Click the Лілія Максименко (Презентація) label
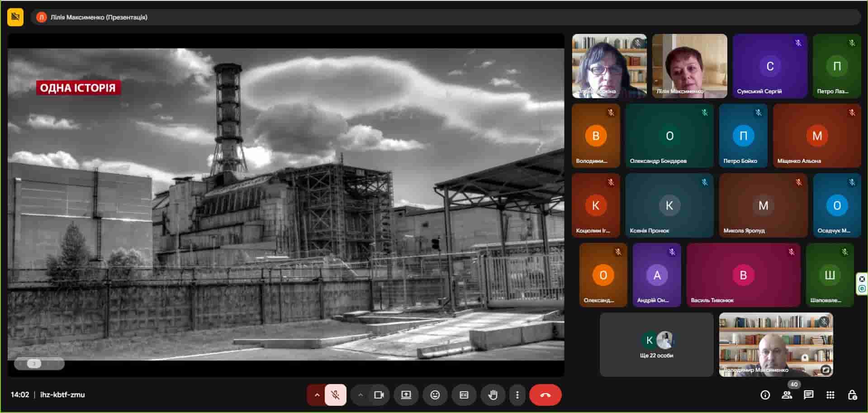The image size is (868, 413). coord(99,17)
